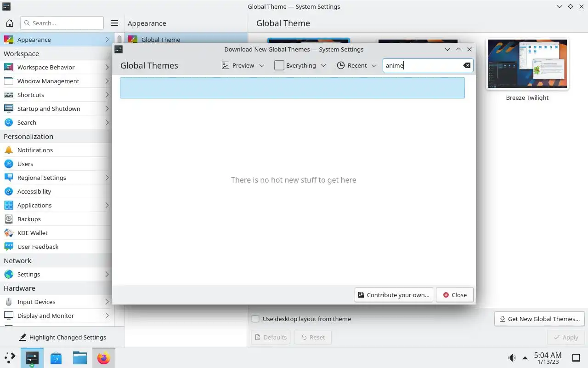Click the Appearance category icon

8,40
